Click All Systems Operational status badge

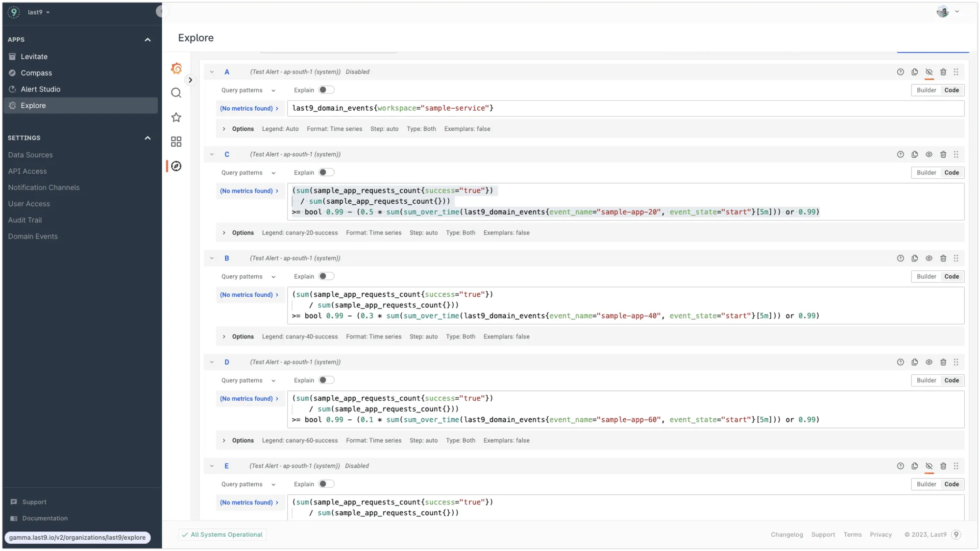tap(222, 534)
